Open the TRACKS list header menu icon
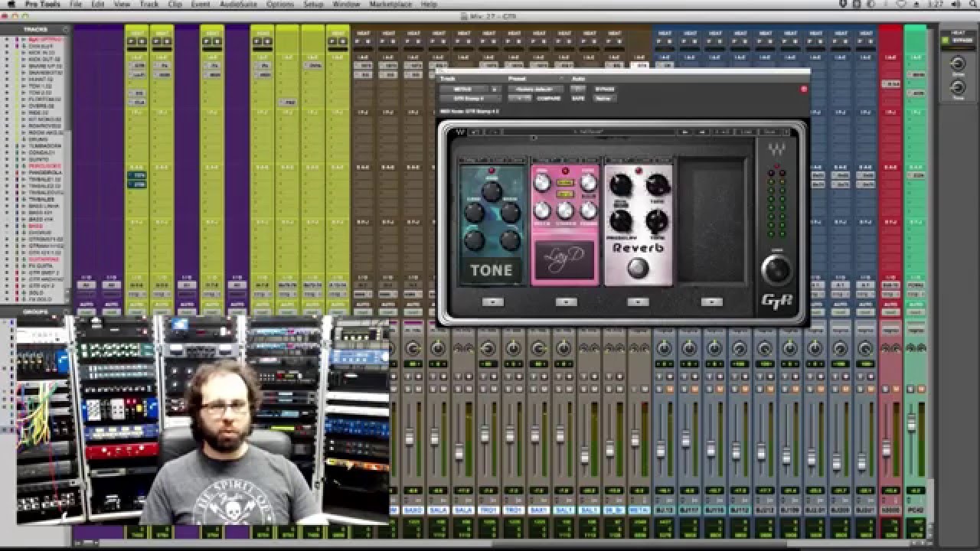Image resolution: width=980 pixels, height=551 pixels. 65,29
